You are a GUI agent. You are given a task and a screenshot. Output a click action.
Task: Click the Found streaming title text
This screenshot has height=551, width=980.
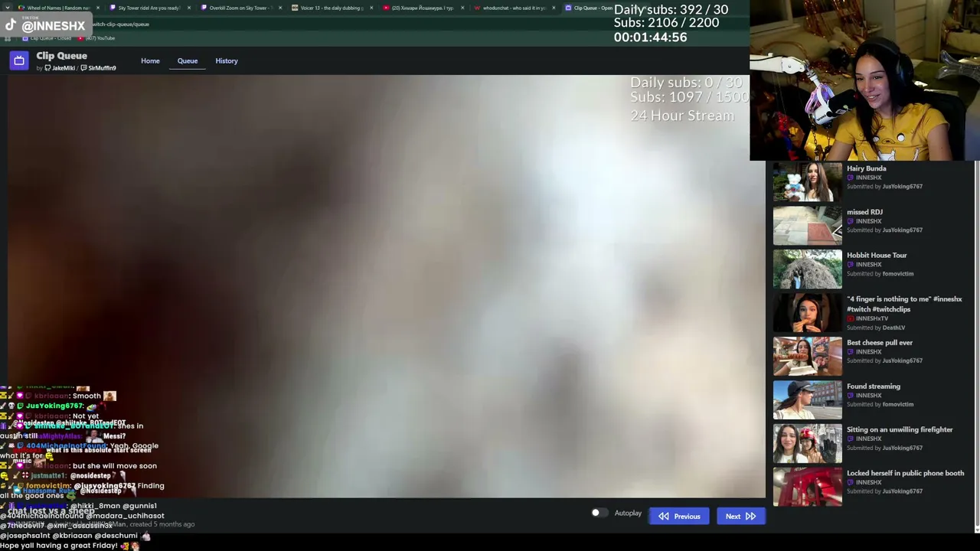pyautogui.click(x=874, y=386)
